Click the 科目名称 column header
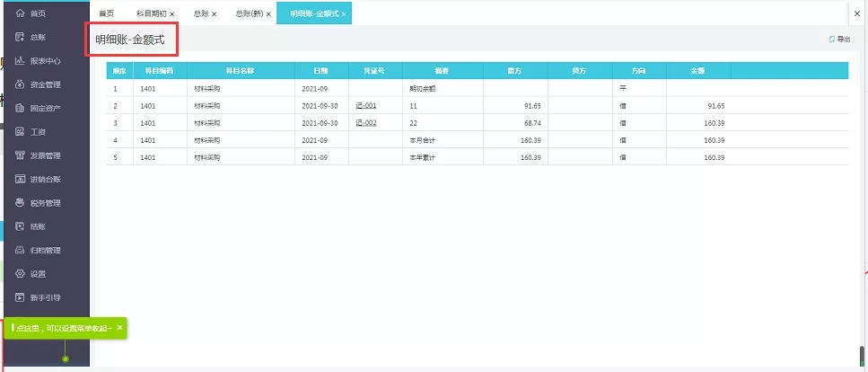Viewport: 868px width, 372px height. point(241,71)
